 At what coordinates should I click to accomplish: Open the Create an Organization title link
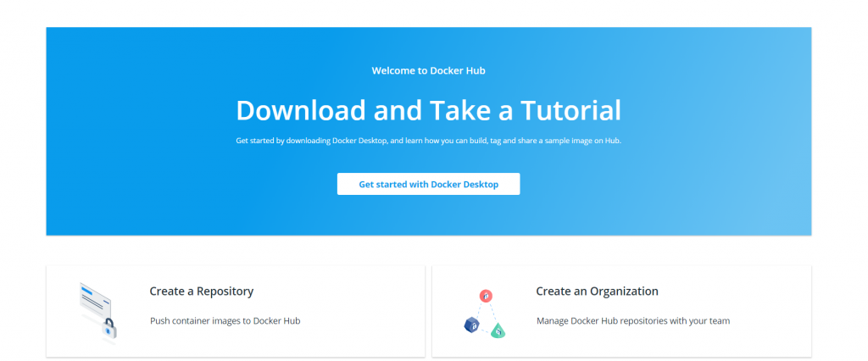point(597,291)
